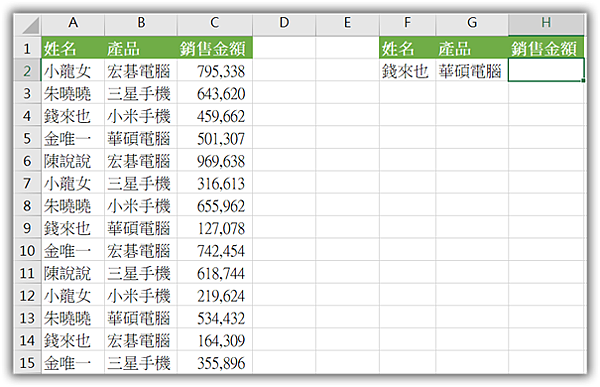This screenshot has height=387, width=600.
Task: Select row 15 header
Action: [x=28, y=363]
